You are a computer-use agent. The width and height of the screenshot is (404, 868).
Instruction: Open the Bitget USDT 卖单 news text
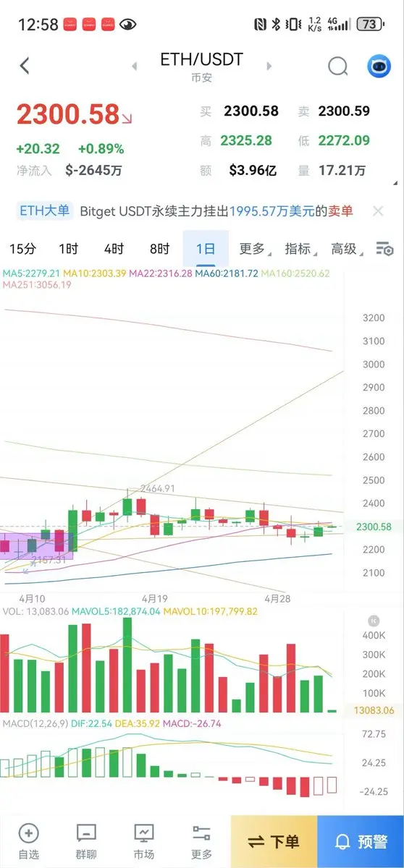point(216,211)
